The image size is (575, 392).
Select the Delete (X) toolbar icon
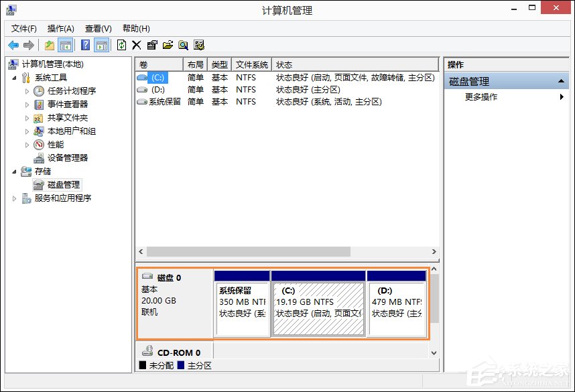click(x=135, y=44)
